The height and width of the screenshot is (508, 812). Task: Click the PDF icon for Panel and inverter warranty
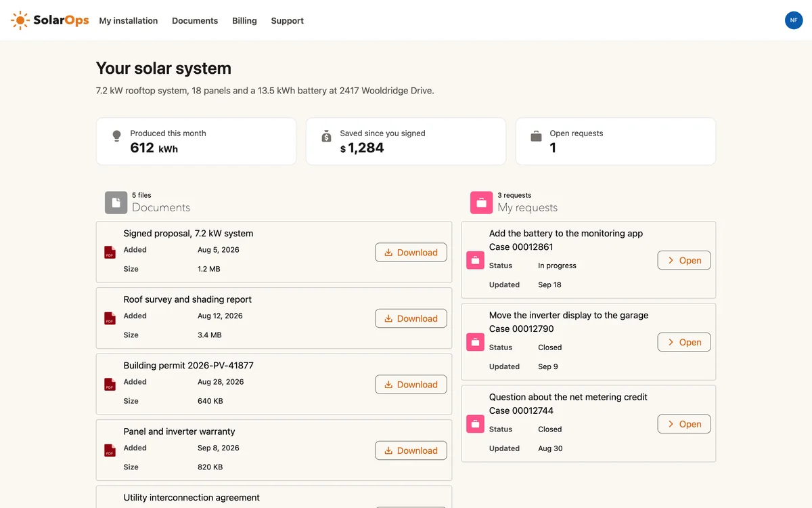point(110,450)
